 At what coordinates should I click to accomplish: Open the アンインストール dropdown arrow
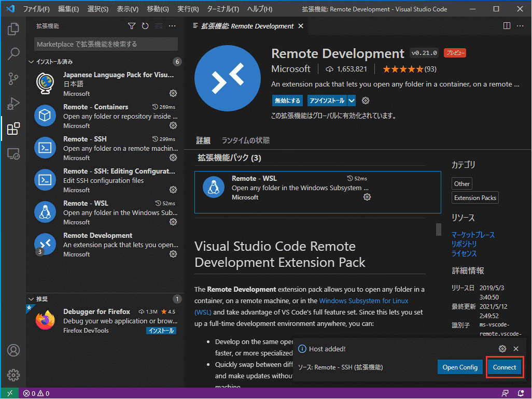[x=352, y=101]
